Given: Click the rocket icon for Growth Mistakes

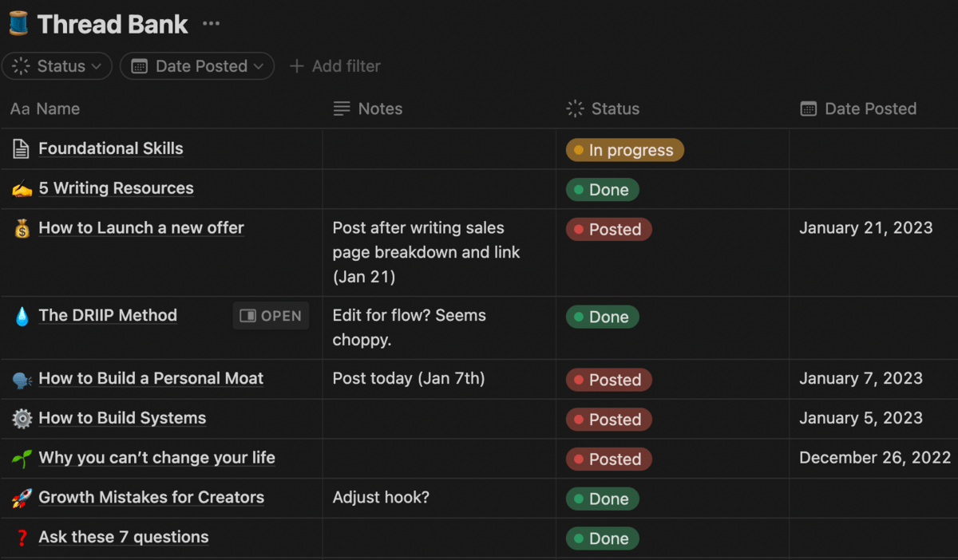Looking at the screenshot, I should [x=22, y=498].
